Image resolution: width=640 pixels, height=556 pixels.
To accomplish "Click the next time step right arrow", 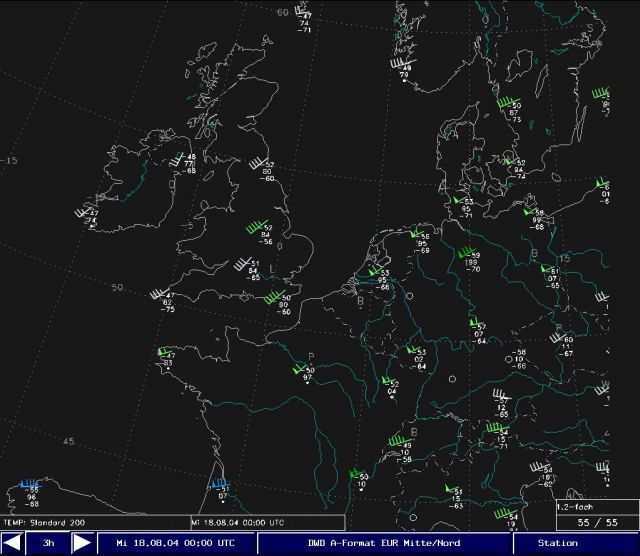I will [82, 543].
